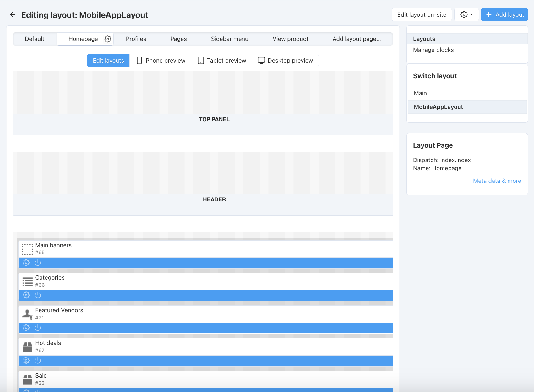The height and width of the screenshot is (392, 534).
Task: Open the gear dropdown menu at top
Action: [x=466, y=14]
